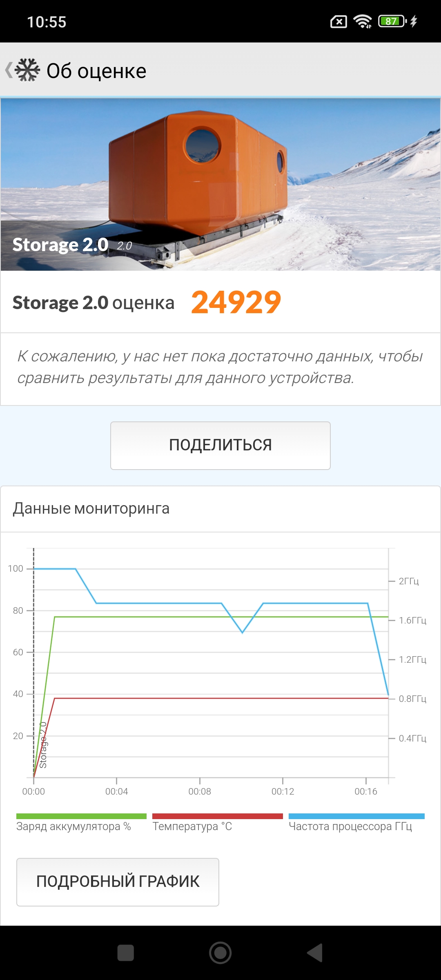Tap the snowflake PCMark logo icon
This screenshot has width=441, height=980.
click(x=27, y=70)
